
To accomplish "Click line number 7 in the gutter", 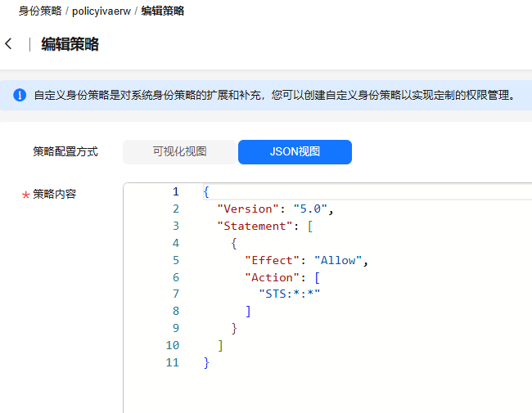I will pyautogui.click(x=175, y=294).
